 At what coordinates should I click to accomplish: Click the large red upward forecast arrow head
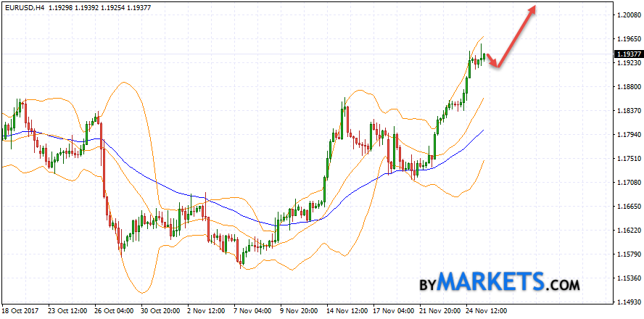[x=532, y=9]
